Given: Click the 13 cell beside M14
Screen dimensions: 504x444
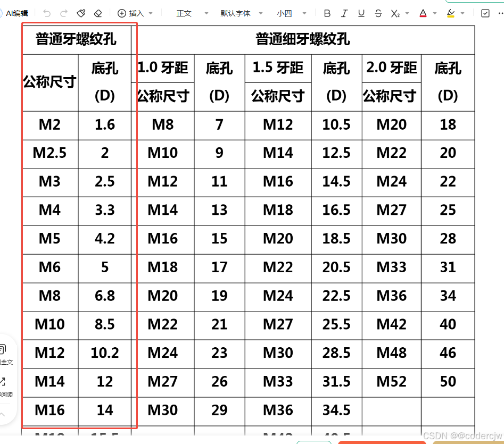Looking at the screenshot, I should [220, 210].
